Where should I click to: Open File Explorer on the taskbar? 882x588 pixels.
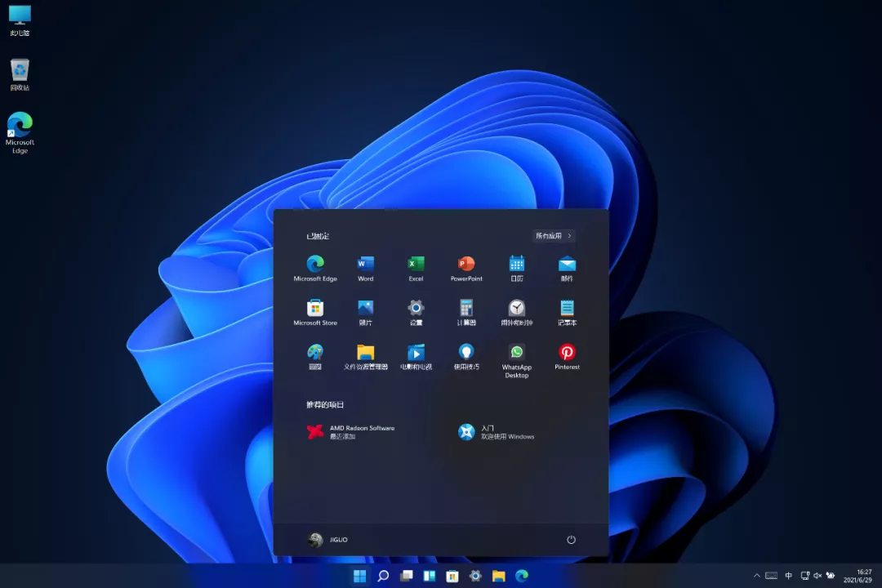498,576
